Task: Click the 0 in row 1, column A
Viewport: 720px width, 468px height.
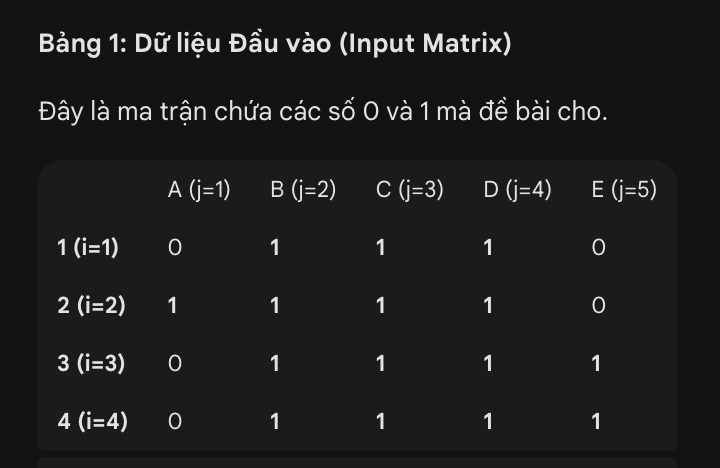Action: [173, 248]
